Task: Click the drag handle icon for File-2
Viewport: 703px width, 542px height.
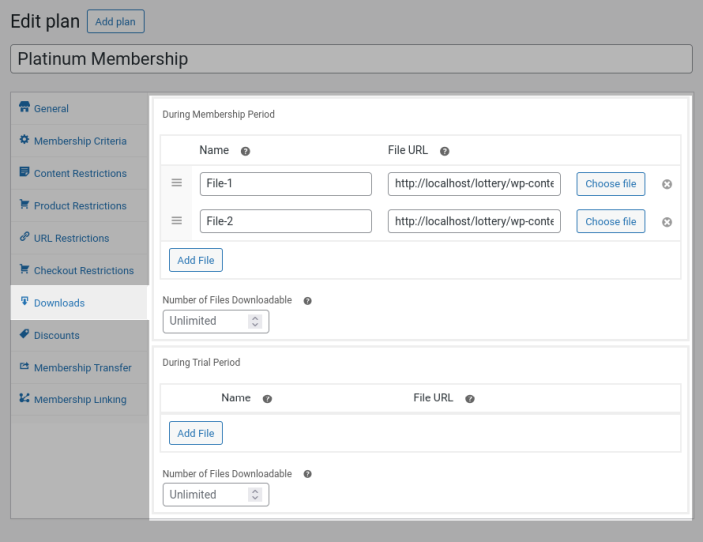Action: pos(176,221)
